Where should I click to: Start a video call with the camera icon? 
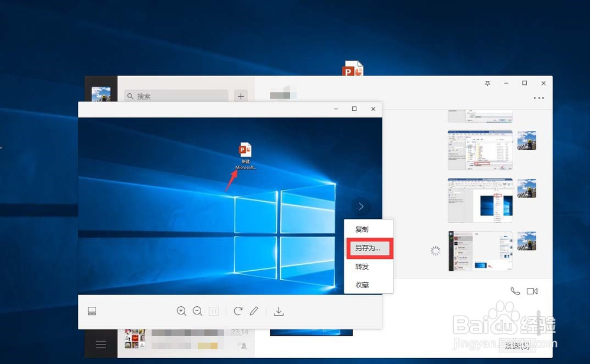[532, 291]
